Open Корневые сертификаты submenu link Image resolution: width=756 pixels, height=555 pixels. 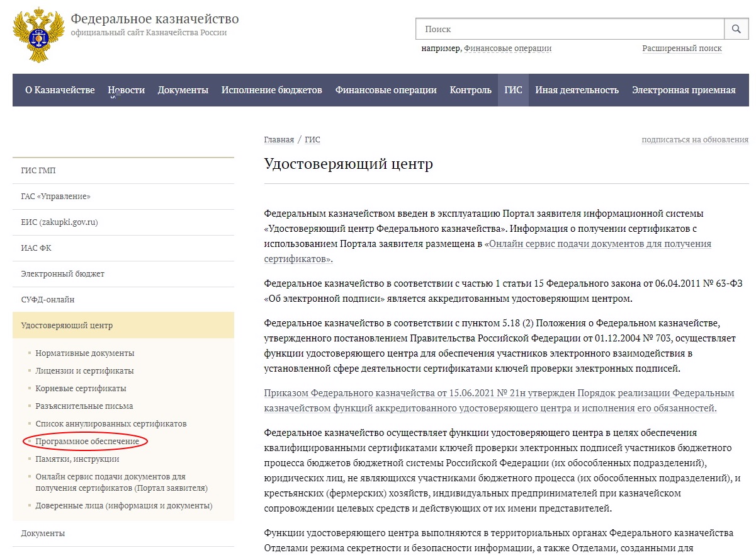click(x=81, y=389)
